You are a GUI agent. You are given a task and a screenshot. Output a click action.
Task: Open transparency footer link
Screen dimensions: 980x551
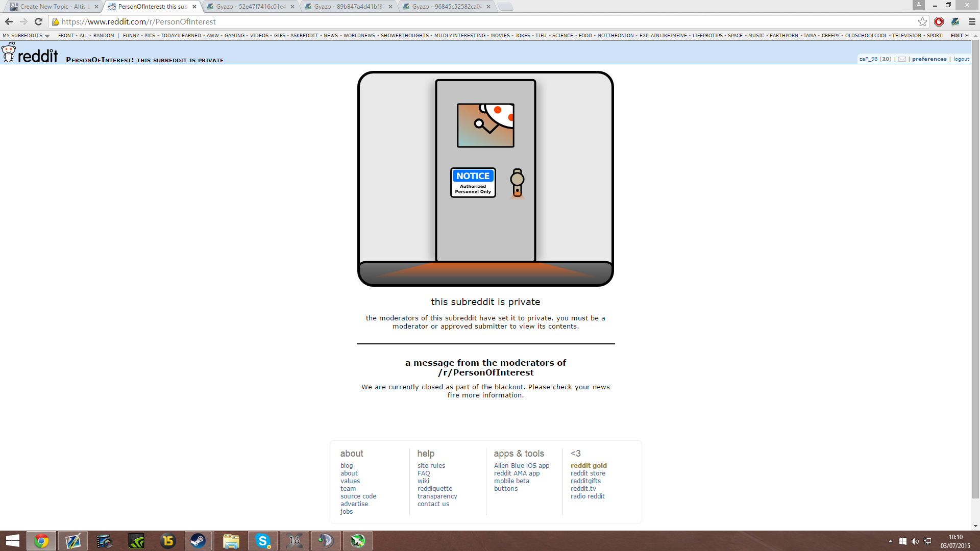pos(437,496)
